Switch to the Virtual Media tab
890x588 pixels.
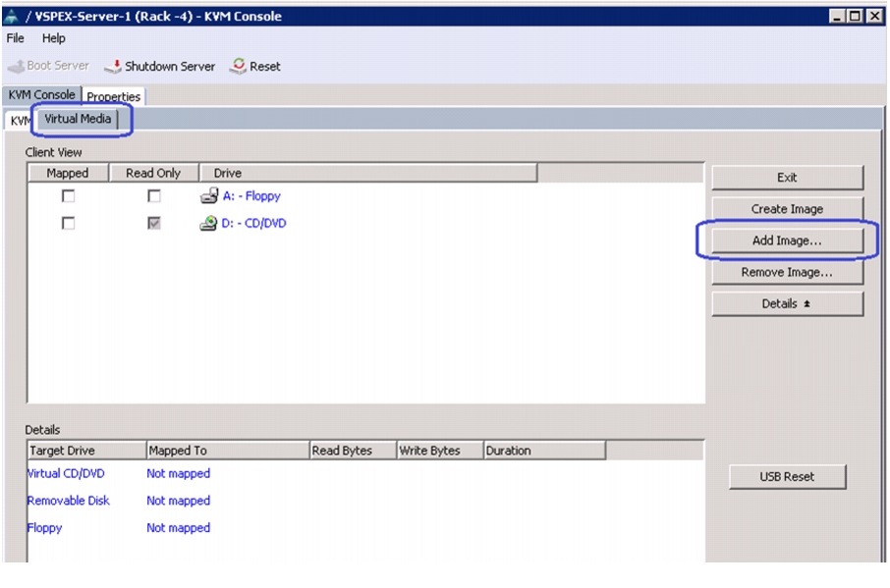click(78, 119)
